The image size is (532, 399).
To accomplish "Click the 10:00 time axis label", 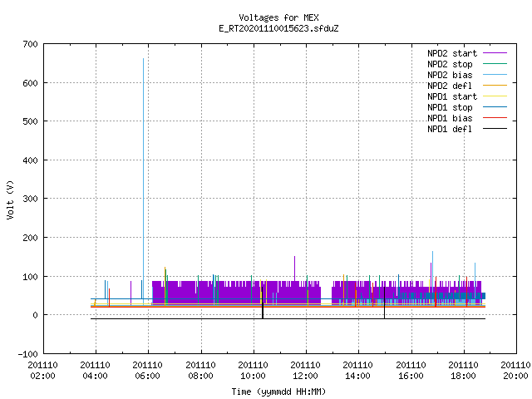I will 253,376.
